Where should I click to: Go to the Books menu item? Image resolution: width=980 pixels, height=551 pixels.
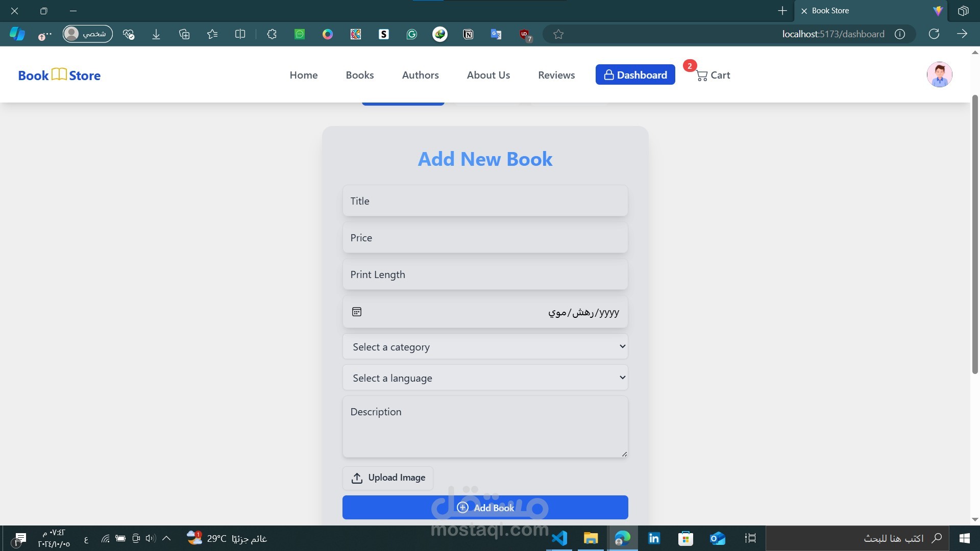pyautogui.click(x=359, y=75)
